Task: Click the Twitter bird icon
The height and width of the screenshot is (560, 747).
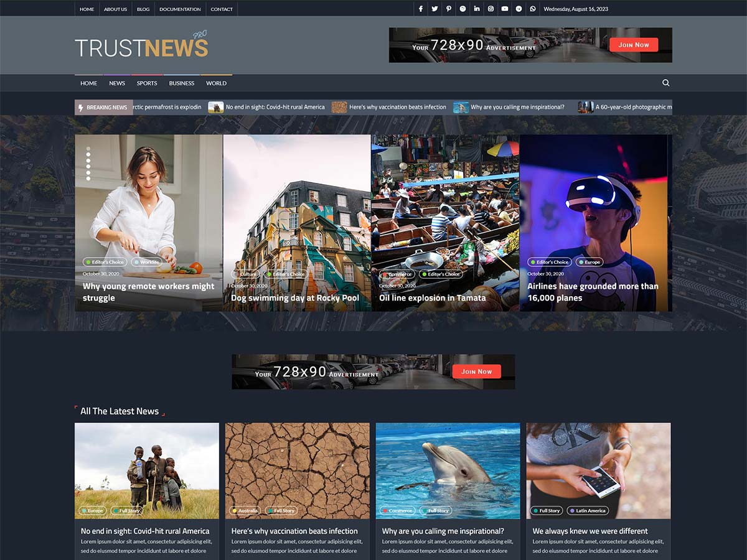Action: (x=435, y=9)
